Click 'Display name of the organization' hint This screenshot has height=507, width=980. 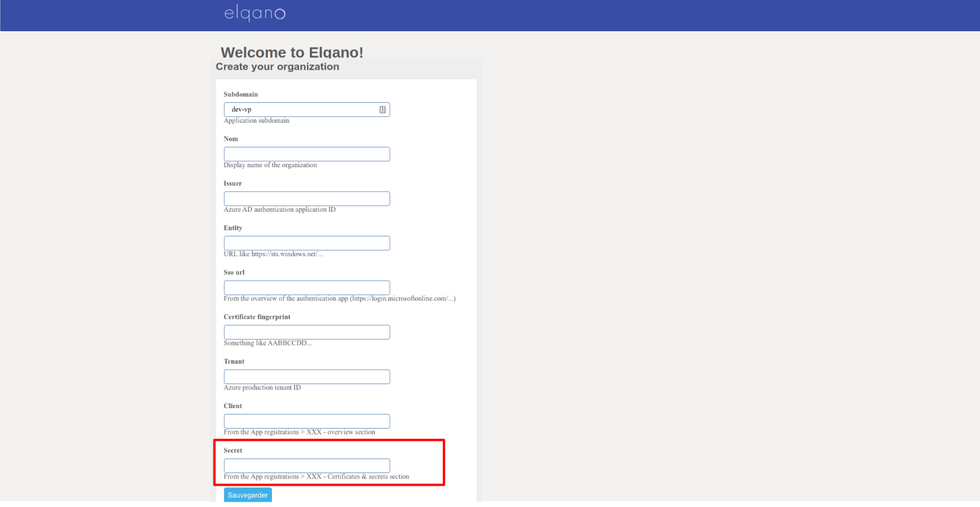(271, 165)
